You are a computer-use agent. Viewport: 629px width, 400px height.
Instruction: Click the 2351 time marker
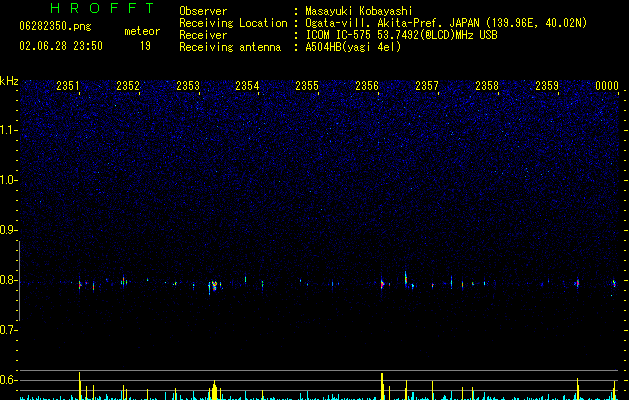pos(68,86)
